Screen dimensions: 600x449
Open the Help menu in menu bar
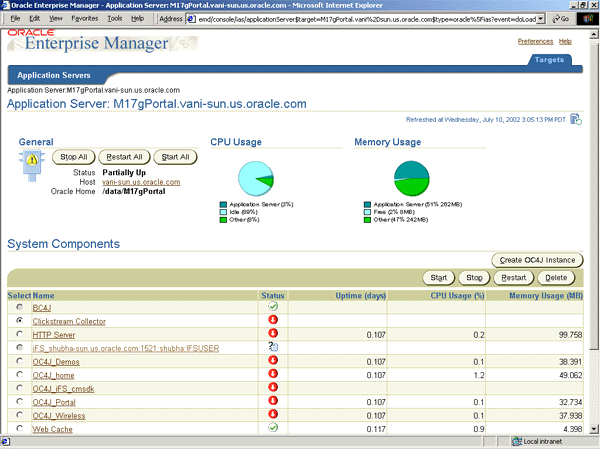point(137,18)
